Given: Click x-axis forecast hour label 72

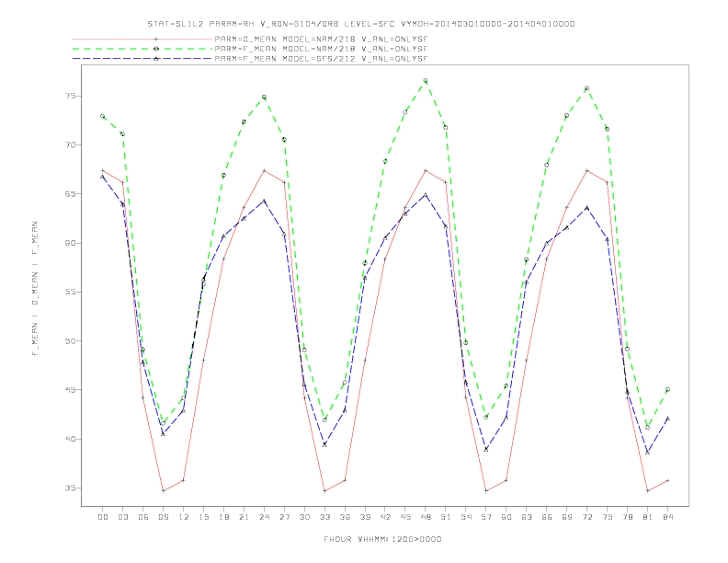Looking at the screenshot, I should (x=586, y=517).
